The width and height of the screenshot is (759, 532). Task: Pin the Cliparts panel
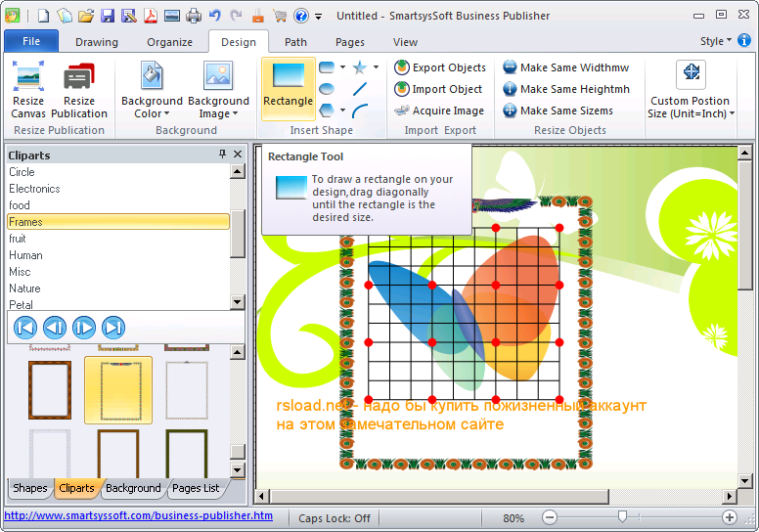point(222,154)
